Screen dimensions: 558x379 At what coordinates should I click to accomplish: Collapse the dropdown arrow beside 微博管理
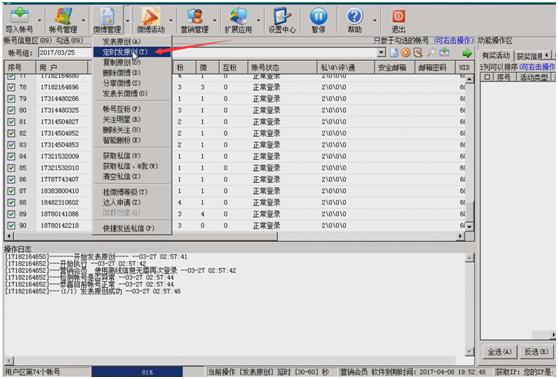pyautogui.click(x=127, y=21)
